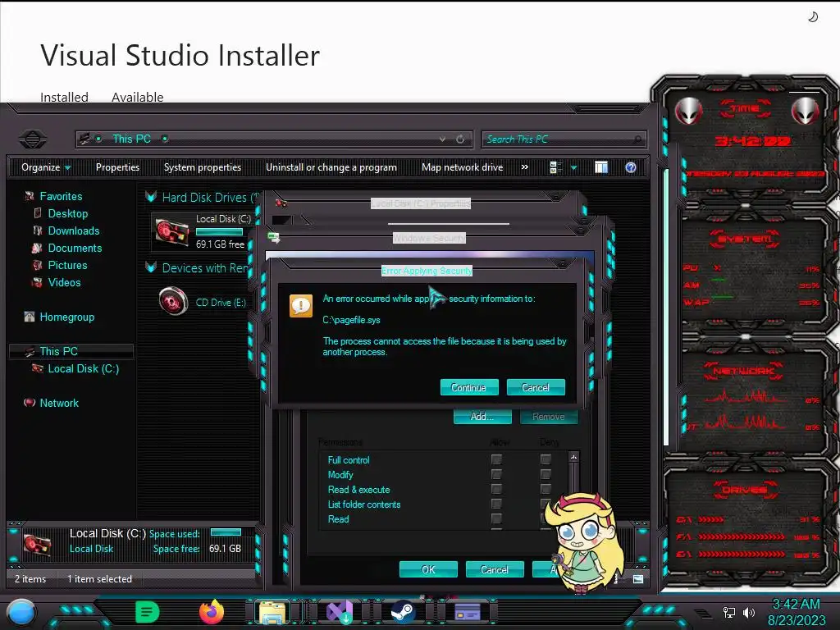Viewport: 840px width, 630px height.
Task: Select Favorites in the navigation pane
Action: pos(61,196)
